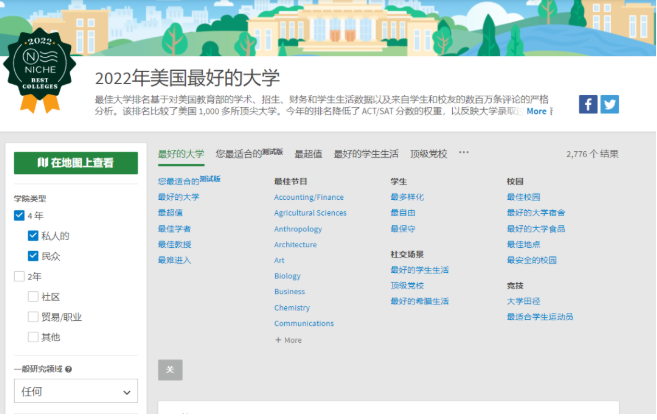This screenshot has height=420, width=657.
Task: Share the ranking on Facebook
Action: (x=588, y=104)
